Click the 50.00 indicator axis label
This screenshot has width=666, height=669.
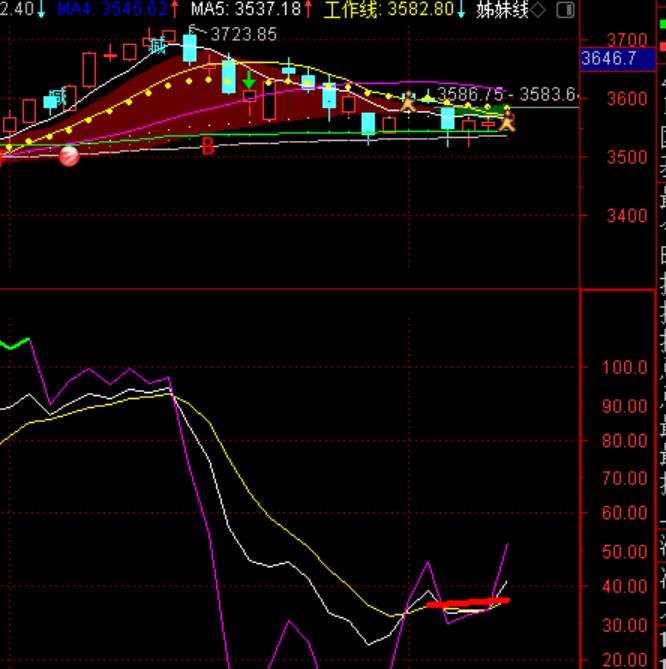(624, 552)
